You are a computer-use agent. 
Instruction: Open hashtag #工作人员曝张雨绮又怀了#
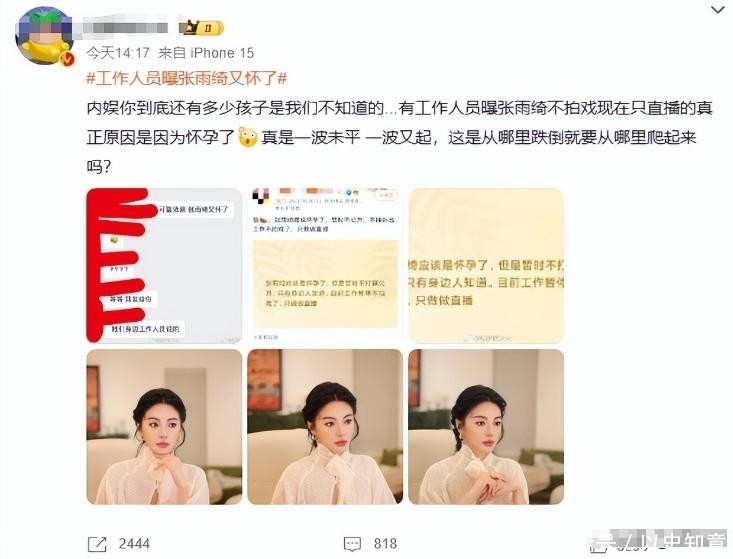(x=187, y=79)
